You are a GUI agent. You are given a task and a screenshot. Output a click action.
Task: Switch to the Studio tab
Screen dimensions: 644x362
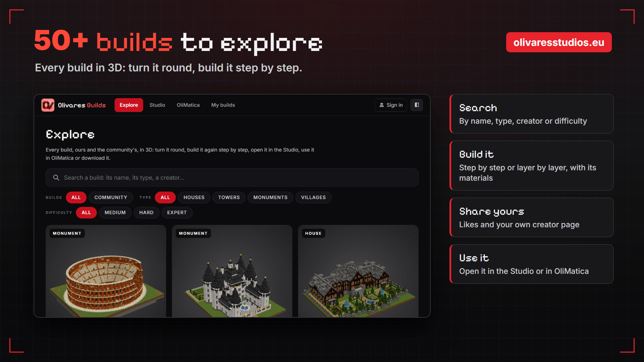tap(157, 105)
